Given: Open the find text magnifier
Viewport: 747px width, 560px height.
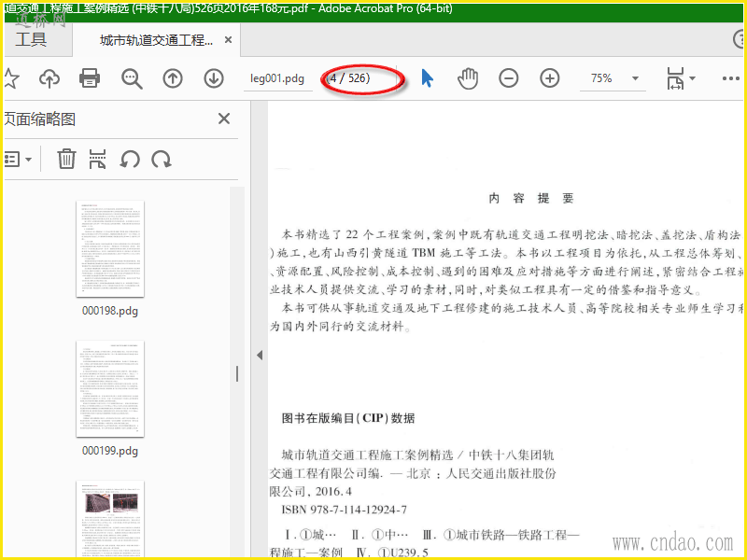Looking at the screenshot, I should pyautogui.click(x=132, y=78).
